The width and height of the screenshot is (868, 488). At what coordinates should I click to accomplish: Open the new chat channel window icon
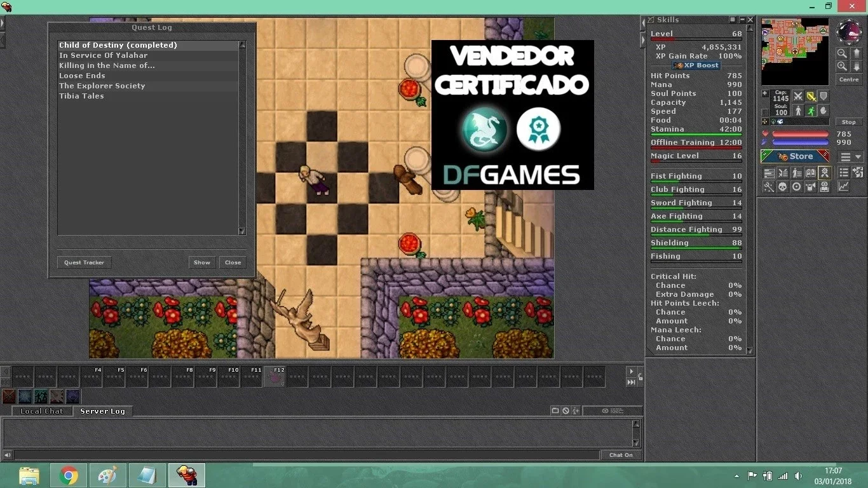[555, 411]
